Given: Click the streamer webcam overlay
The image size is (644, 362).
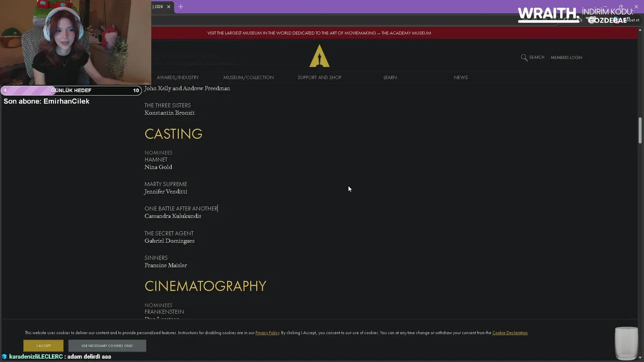Looking at the screenshot, I should (x=75, y=43).
